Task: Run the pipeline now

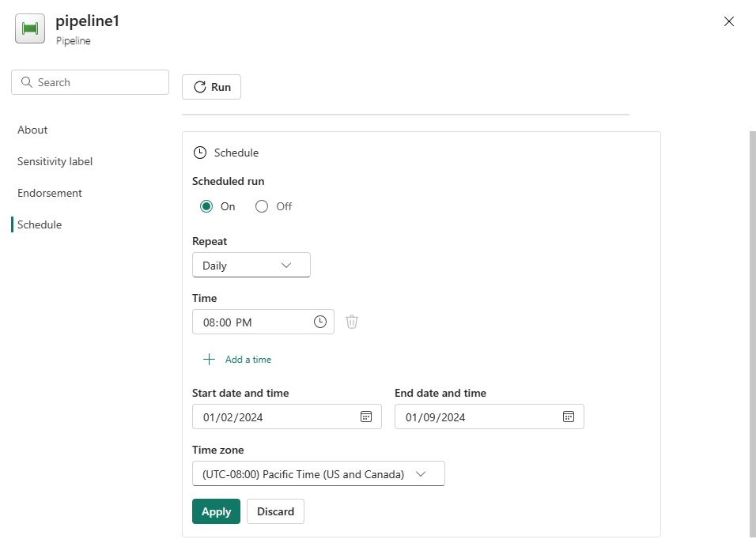Action: (x=211, y=87)
